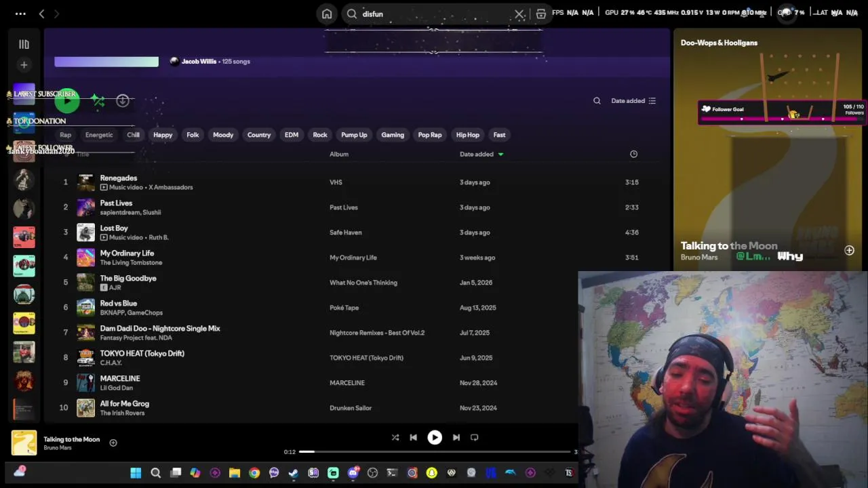868x488 pixels.
Task: Click now-playing album cover in bottom bar
Action: point(24,443)
